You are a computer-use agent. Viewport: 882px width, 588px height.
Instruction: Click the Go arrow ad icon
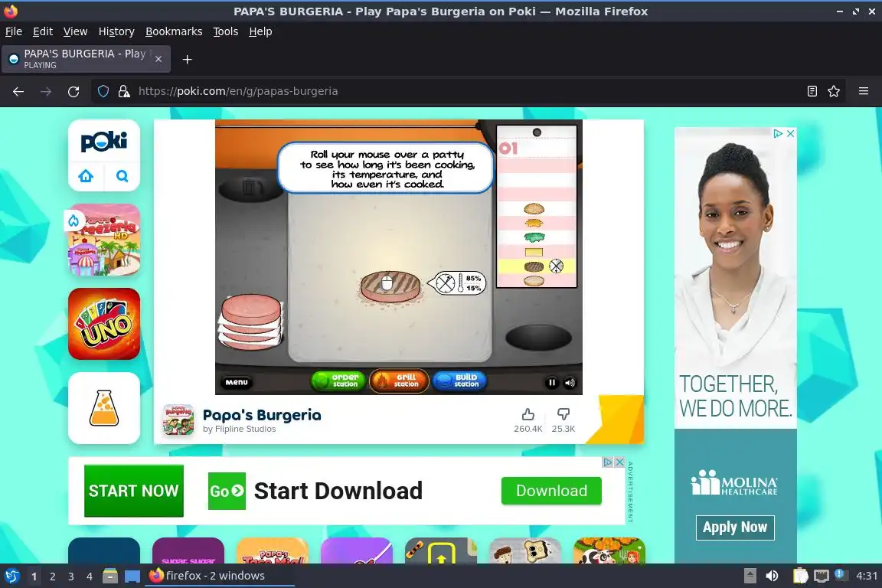coord(227,491)
